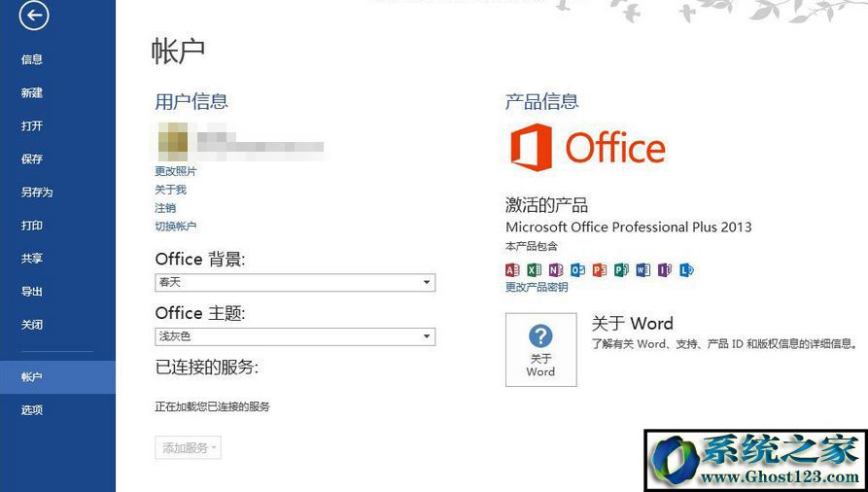
Task: Click the Access product icon
Action: click(512, 270)
